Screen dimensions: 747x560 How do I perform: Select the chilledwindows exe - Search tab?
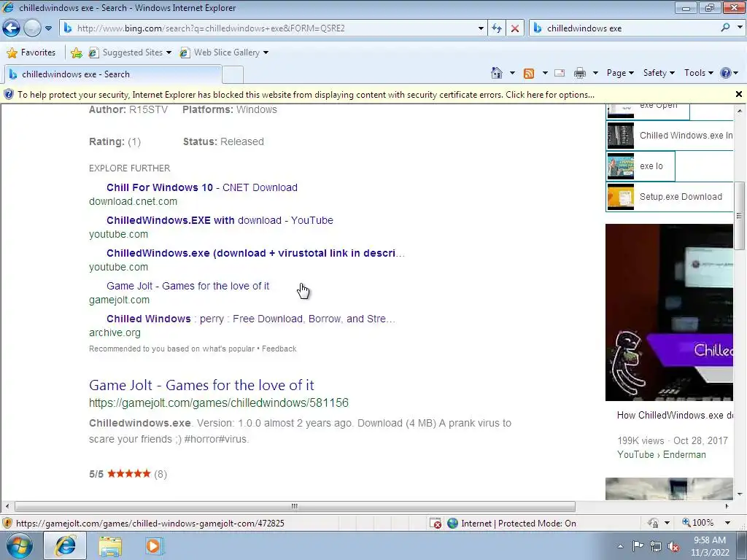[113, 74]
